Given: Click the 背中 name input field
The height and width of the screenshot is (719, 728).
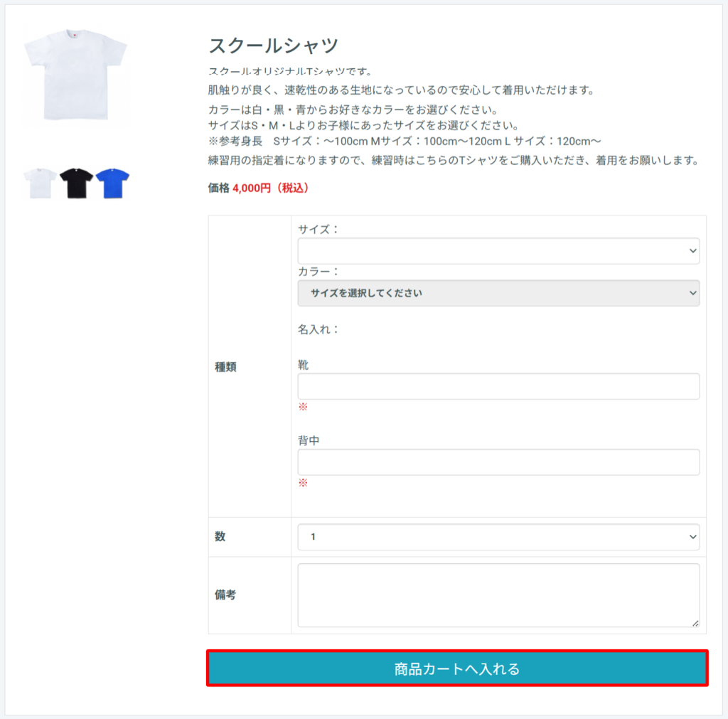Looking at the screenshot, I should pos(498,462).
